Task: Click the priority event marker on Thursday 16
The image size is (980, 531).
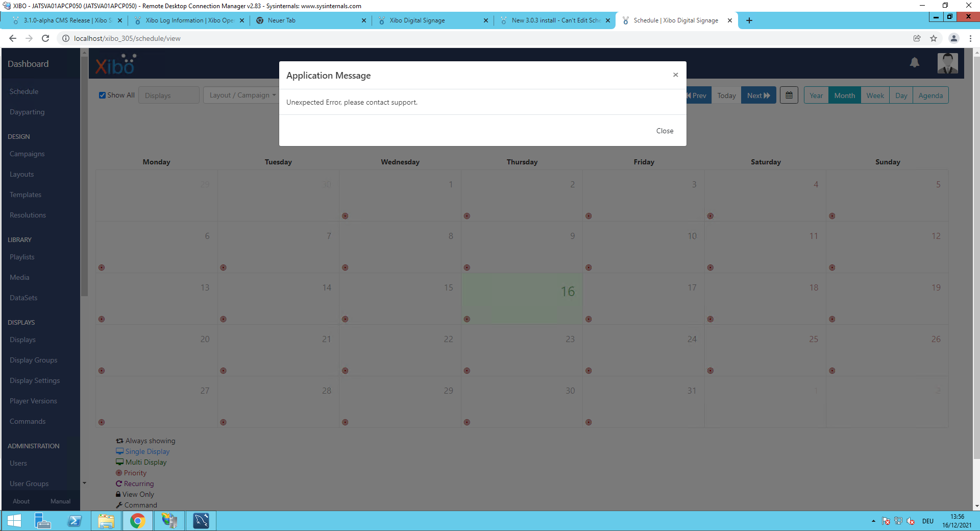Action: click(x=467, y=319)
